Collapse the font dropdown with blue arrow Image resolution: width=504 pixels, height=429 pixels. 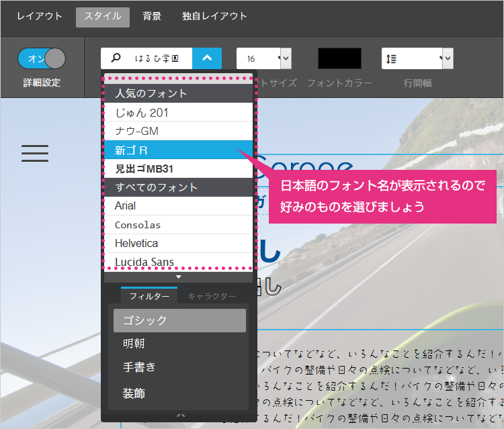tap(207, 58)
